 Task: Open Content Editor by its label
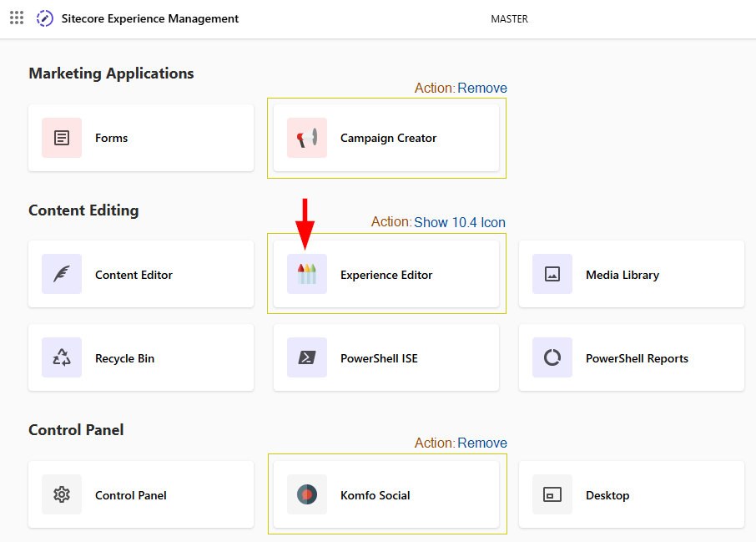click(134, 275)
